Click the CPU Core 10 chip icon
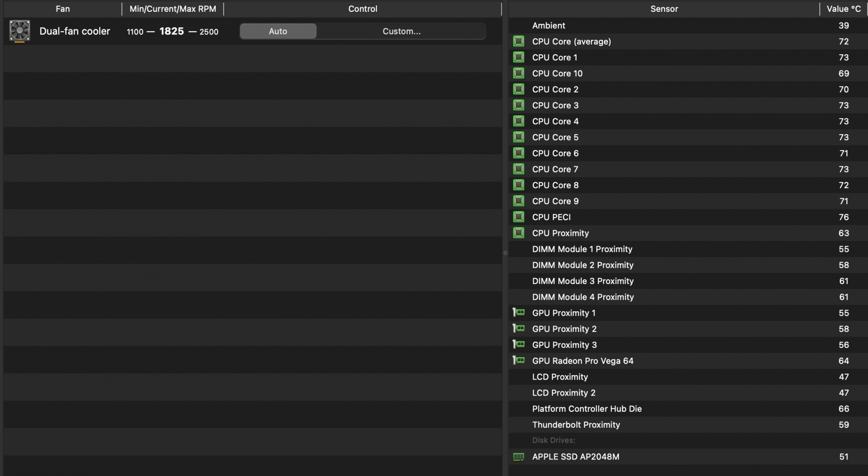The width and height of the screenshot is (868, 476). coord(518,73)
